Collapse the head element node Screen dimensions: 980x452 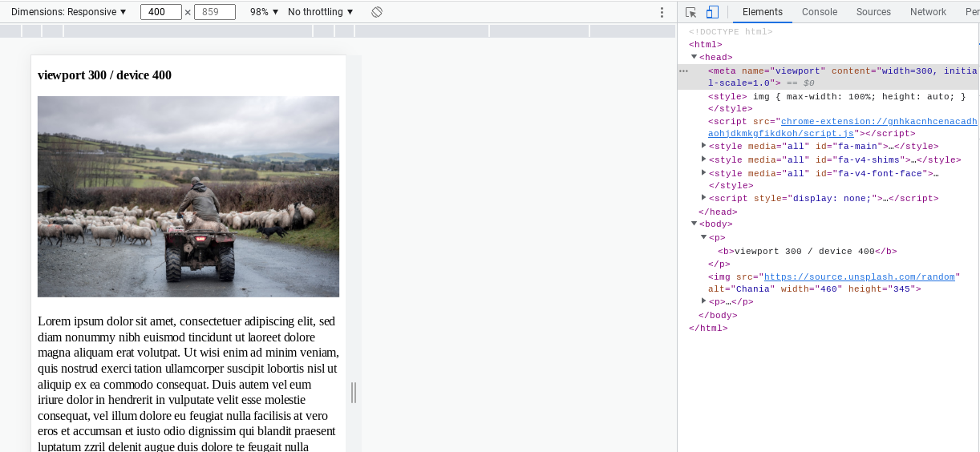[695, 57]
